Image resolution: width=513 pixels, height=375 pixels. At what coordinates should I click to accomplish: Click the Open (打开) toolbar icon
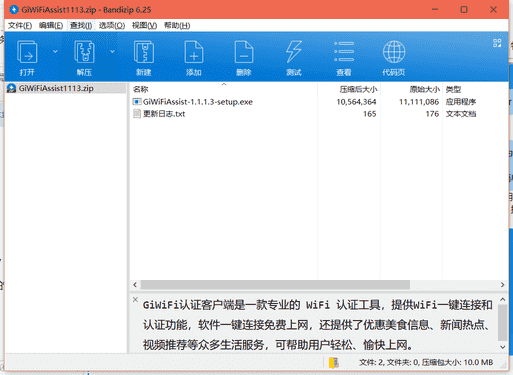(x=27, y=52)
